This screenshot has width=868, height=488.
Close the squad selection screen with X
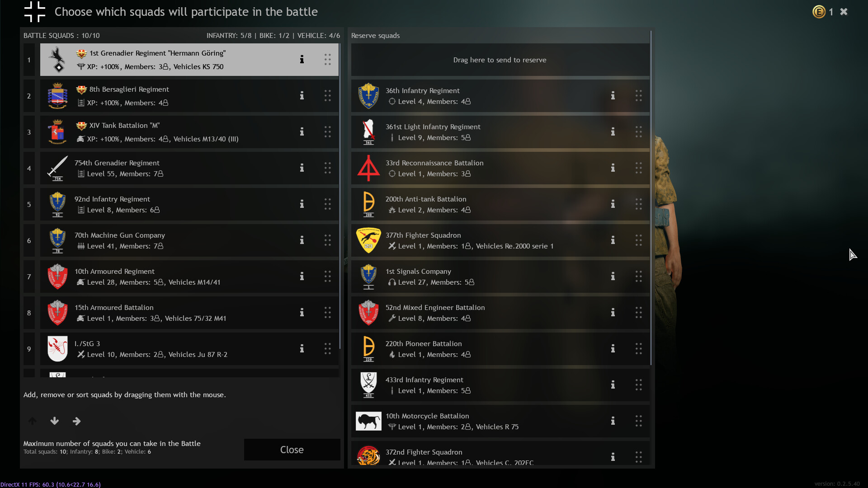click(x=844, y=12)
